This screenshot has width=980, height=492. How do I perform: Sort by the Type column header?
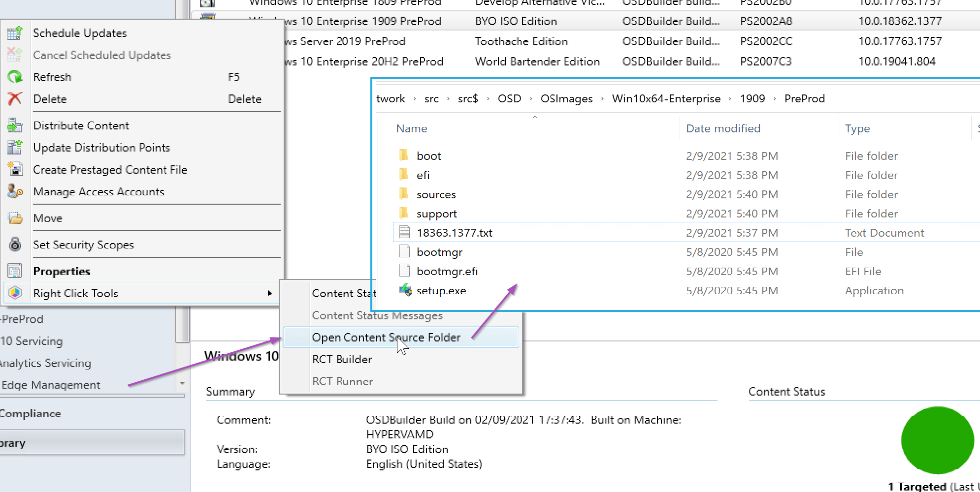click(x=857, y=128)
